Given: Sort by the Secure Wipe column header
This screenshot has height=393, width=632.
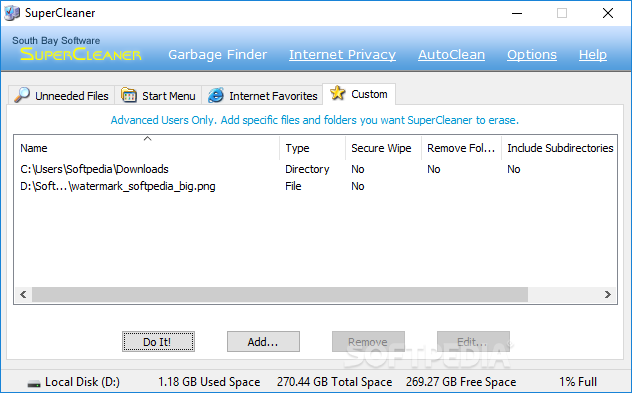Looking at the screenshot, I should coord(383,148).
